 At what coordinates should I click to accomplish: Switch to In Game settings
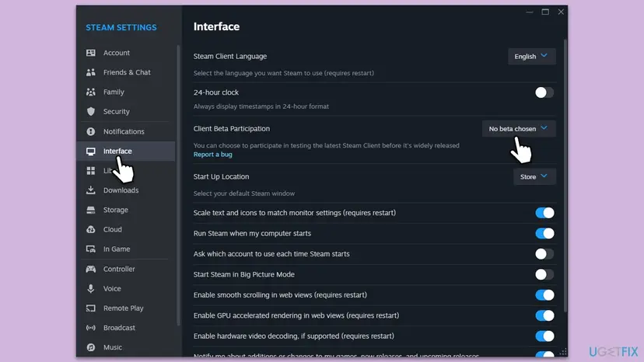click(128, 249)
